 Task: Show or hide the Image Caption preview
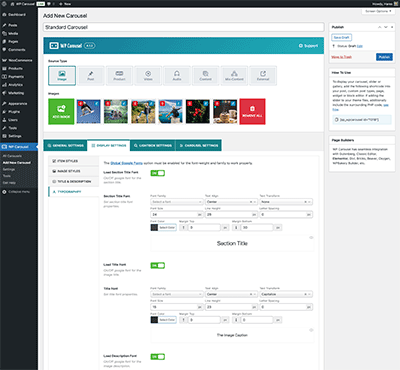[311, 330]
